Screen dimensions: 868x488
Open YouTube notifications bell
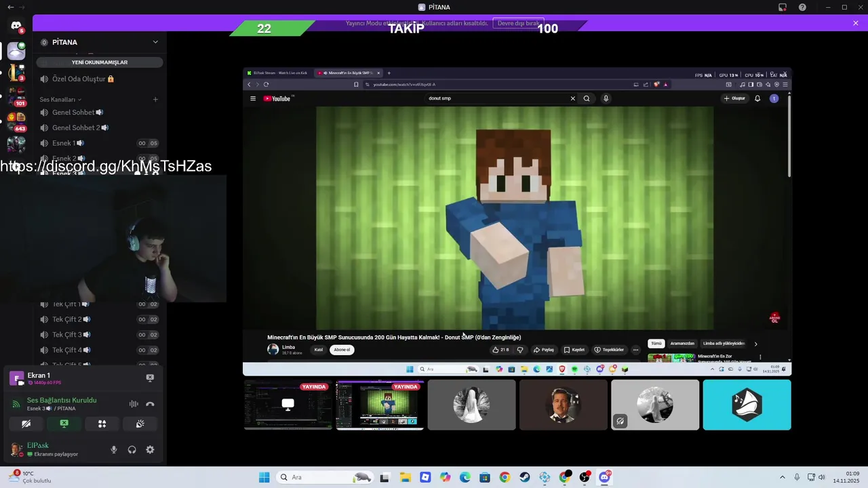point(757,98)
